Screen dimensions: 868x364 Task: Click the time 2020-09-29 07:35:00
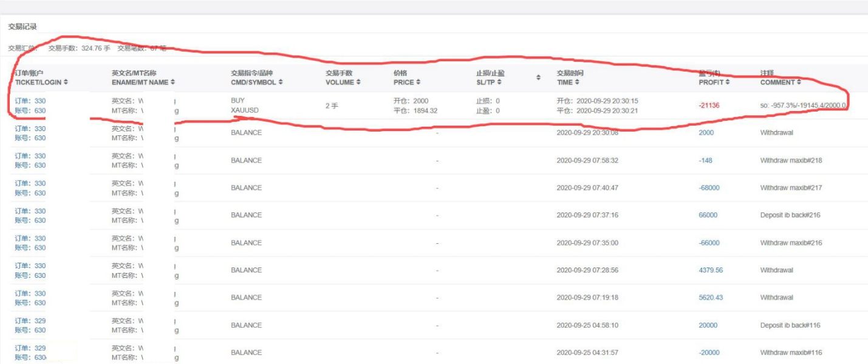pos(587,243)
